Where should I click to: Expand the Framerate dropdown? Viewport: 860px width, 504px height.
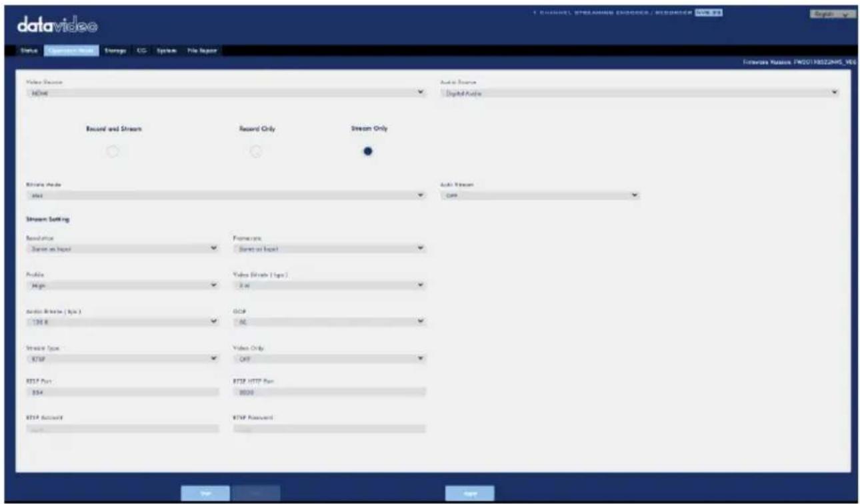pos(329,249)
